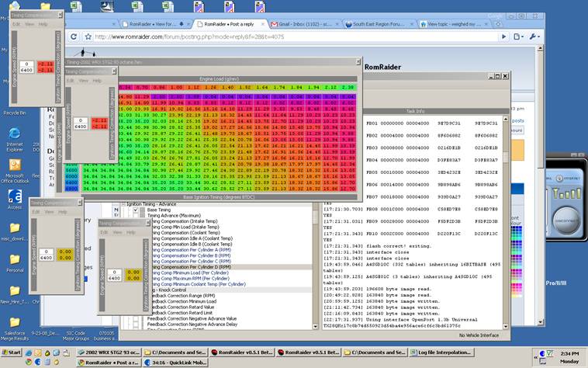Viewport: 588px width, 368px height.
Task: Launch Microsoft Office Outlook desktop shortcut
Action: (14, 165)
